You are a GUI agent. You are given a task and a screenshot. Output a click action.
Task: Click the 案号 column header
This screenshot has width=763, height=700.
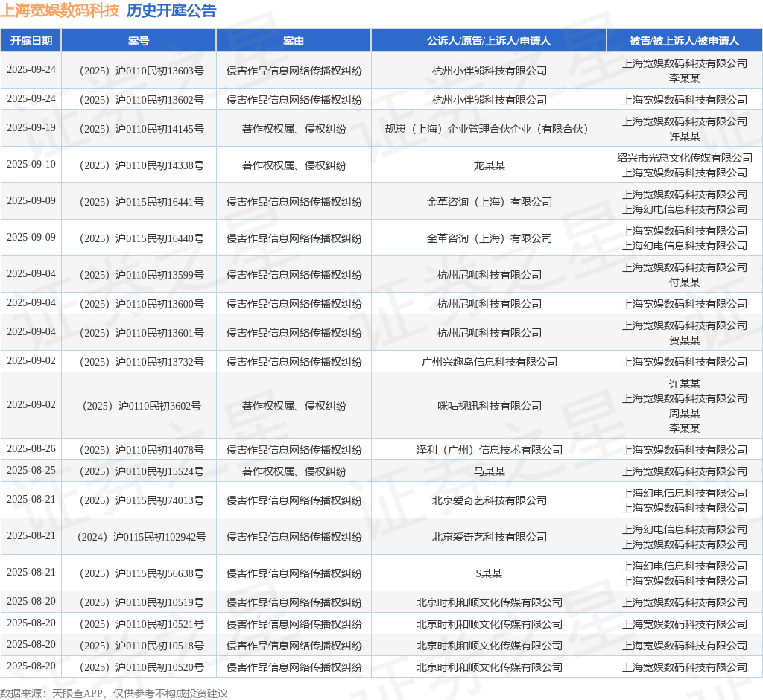pos(139,41)
